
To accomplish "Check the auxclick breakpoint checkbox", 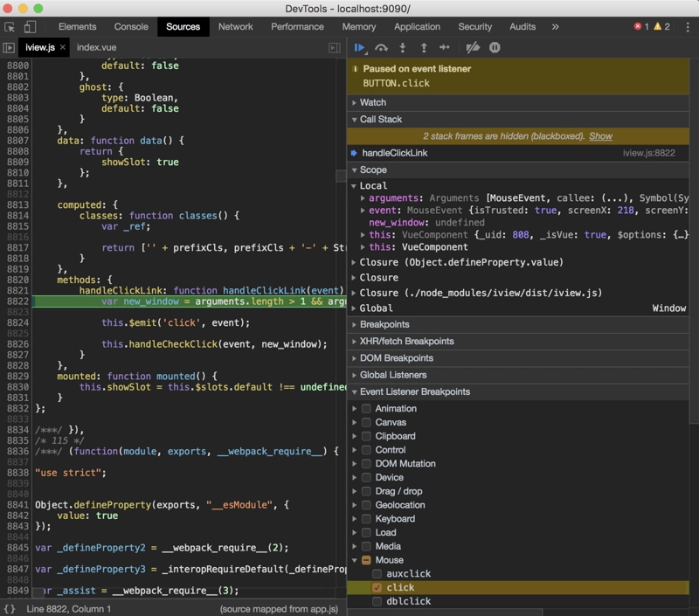I will pos(376,573).
